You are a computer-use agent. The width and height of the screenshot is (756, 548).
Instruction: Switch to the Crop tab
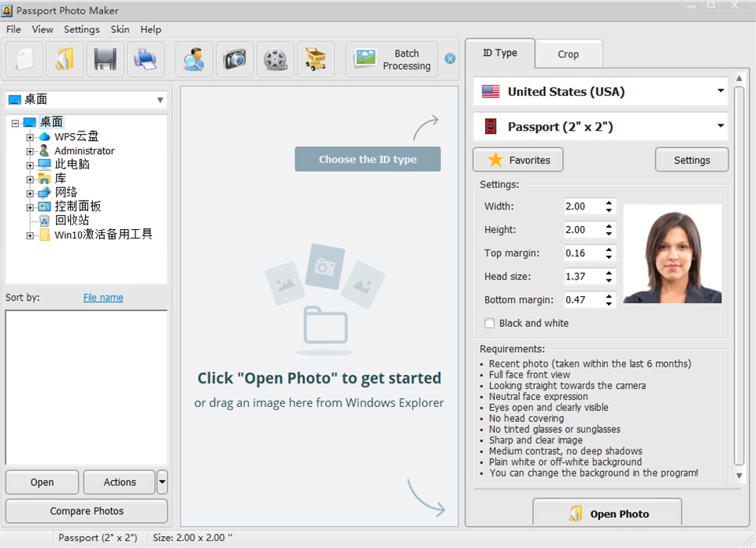point(569,54)
